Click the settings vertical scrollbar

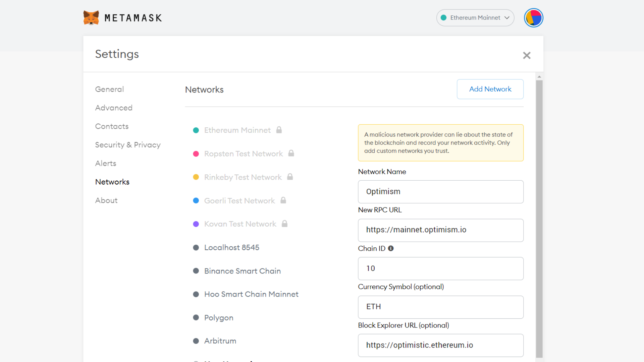pos(539,218)
